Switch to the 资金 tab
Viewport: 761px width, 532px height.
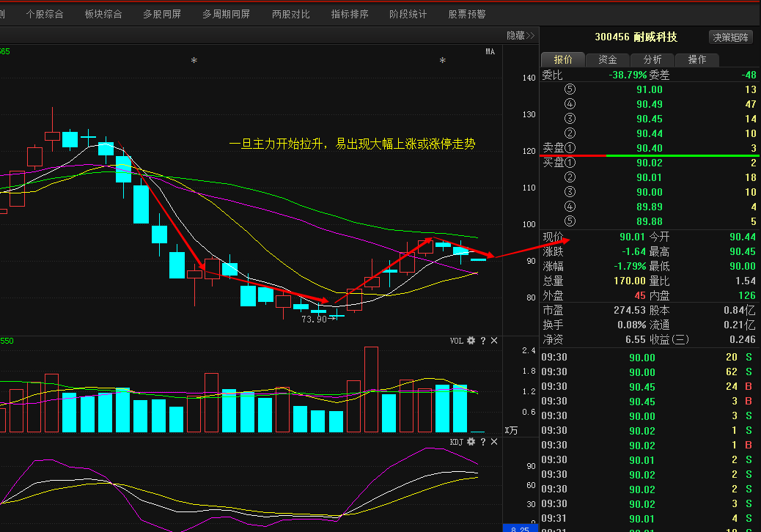click(x=608, y=59)
